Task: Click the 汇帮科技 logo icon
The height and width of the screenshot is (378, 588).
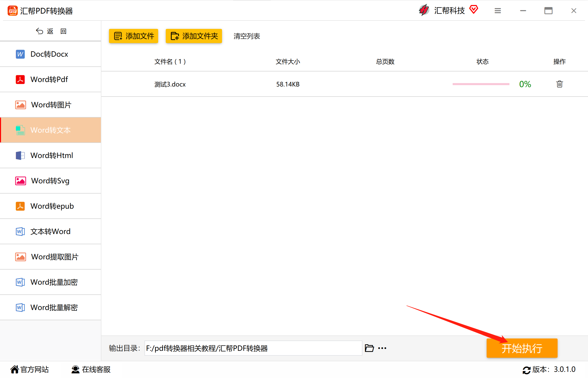Action: pos(424,10)
